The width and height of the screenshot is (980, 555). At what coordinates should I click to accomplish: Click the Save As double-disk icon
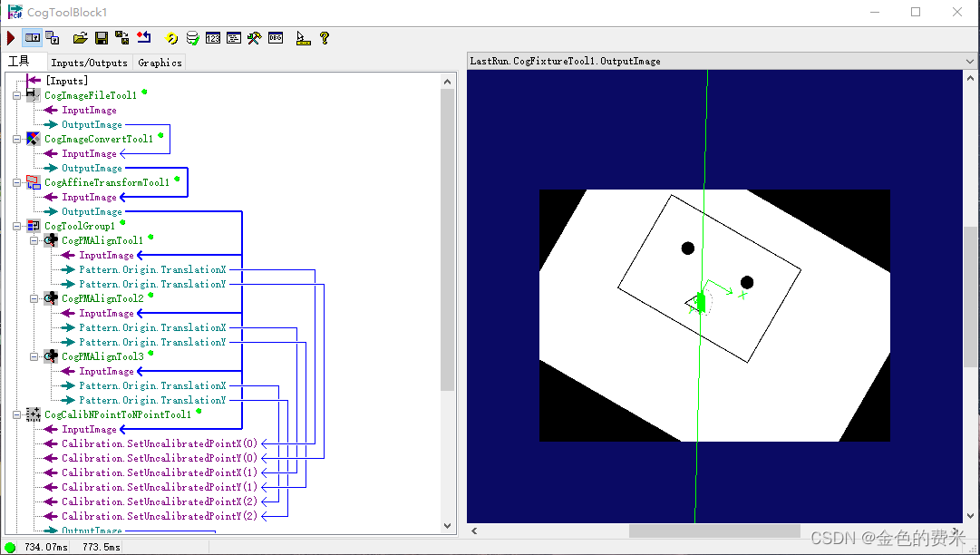tap(121, 38)
